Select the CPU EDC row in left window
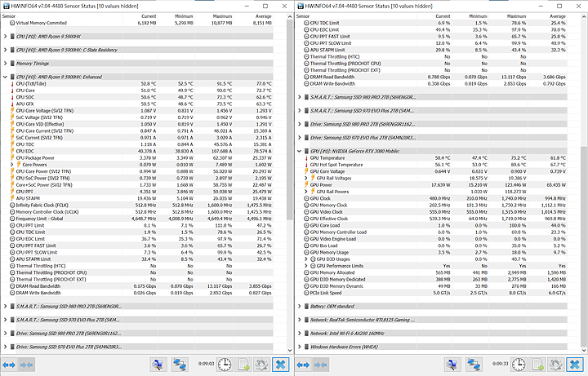This screenshot has width=588, height=376. (141, 152)
